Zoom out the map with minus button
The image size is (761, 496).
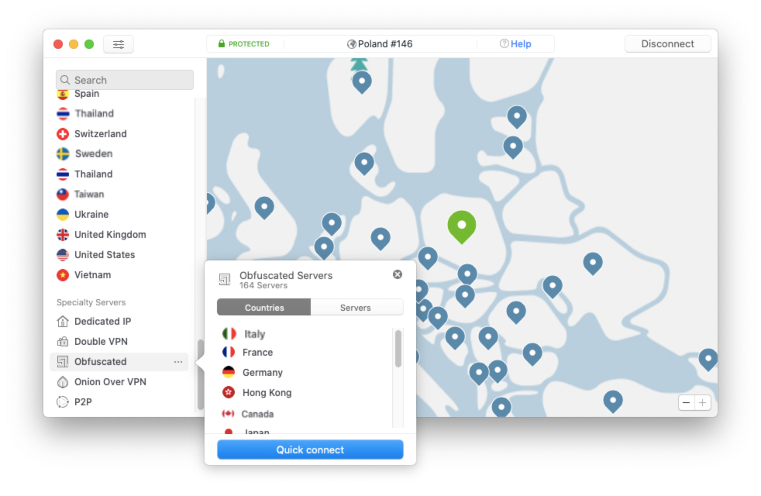(686, 402)
